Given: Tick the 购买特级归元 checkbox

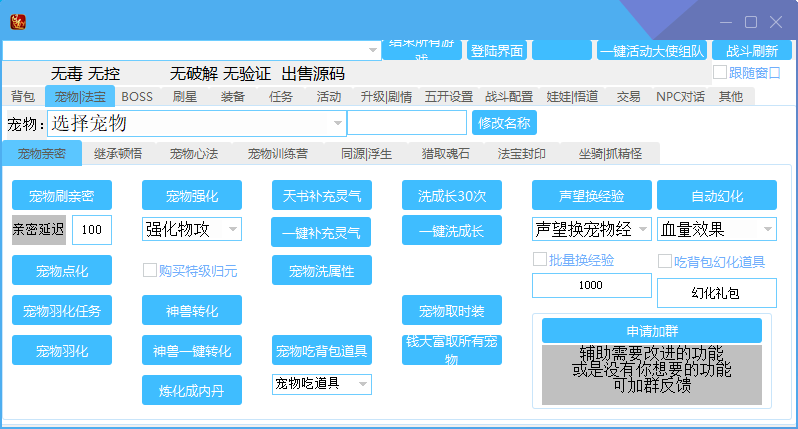Looking at the screenshot, I should [150, 270].
